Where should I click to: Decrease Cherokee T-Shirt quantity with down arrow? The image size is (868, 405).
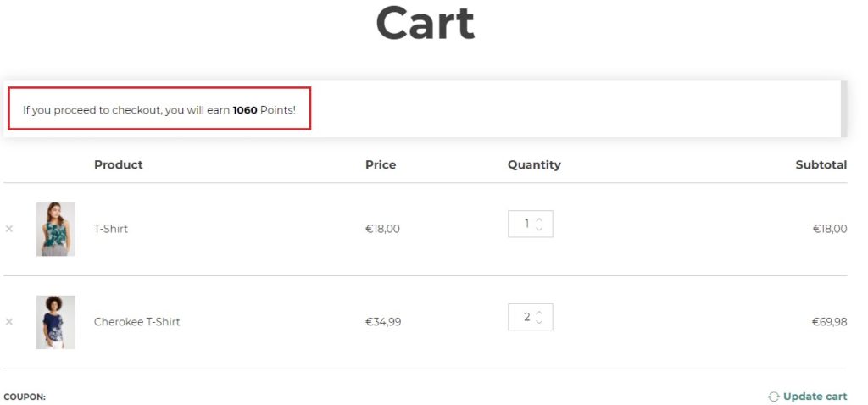coord(539,321)
